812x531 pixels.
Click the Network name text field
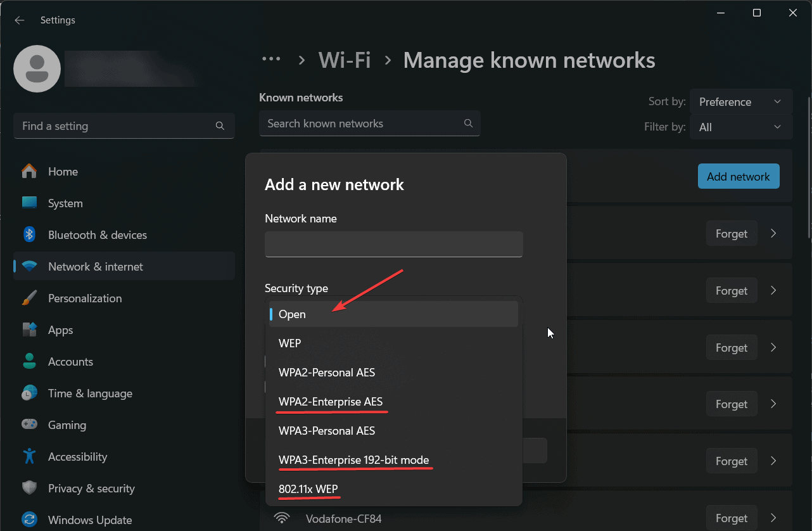394,244
